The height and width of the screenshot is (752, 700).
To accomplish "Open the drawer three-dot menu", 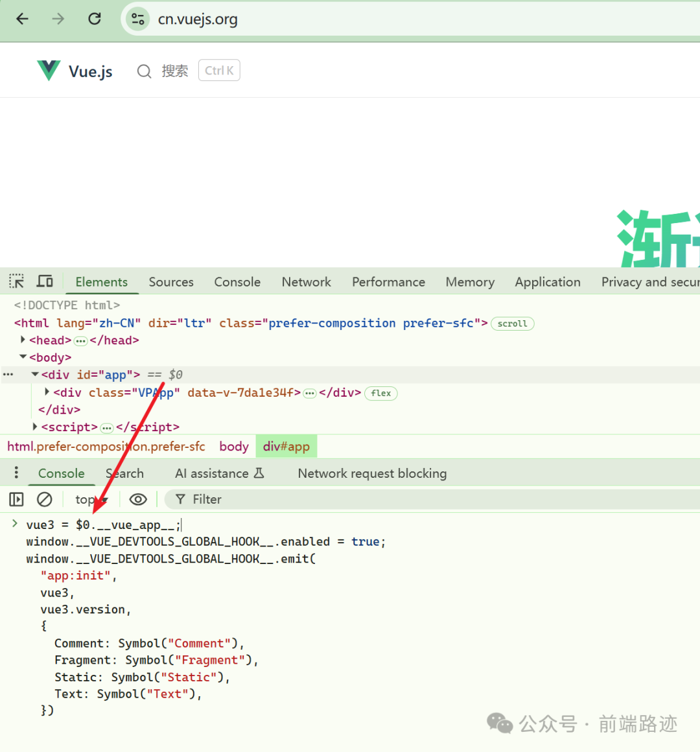I will [16, 473].
